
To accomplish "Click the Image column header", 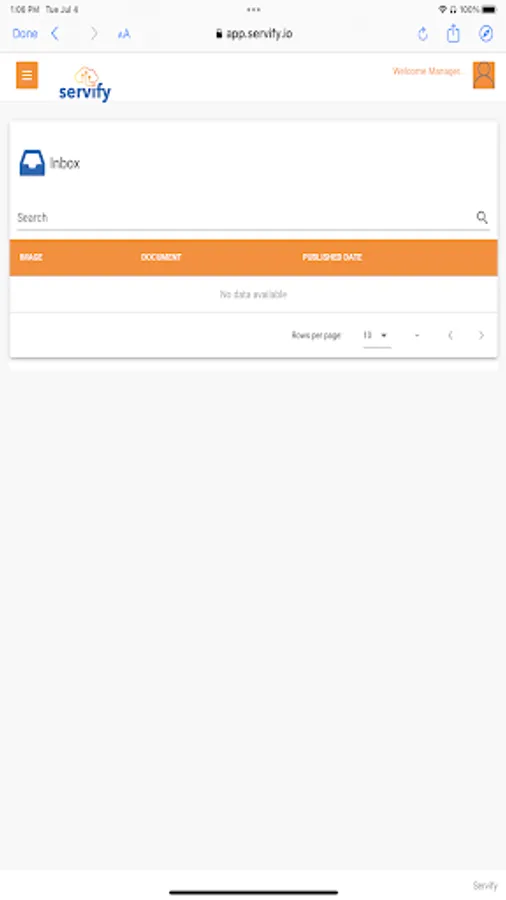I will [x=31, y=257].
